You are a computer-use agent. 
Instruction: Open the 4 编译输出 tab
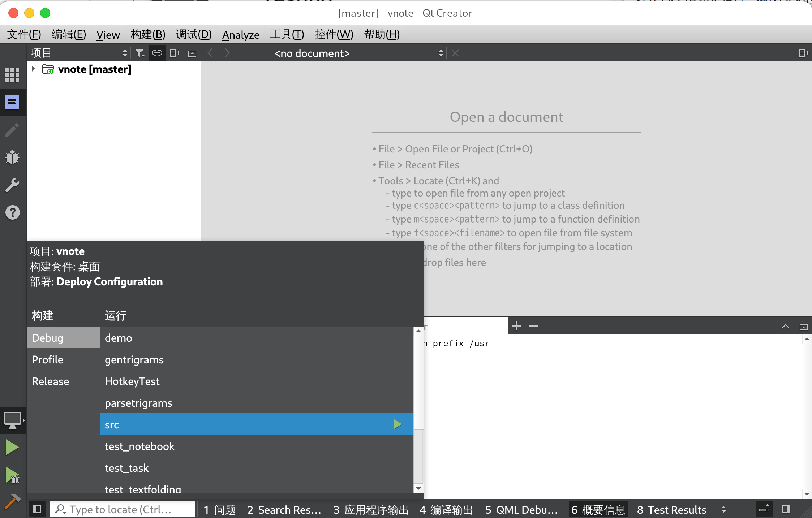446,510
